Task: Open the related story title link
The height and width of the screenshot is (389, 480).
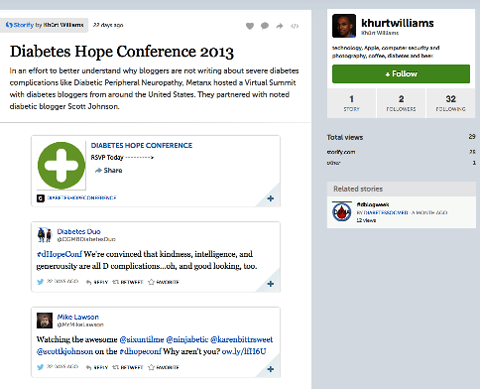Action: (373, 204)
